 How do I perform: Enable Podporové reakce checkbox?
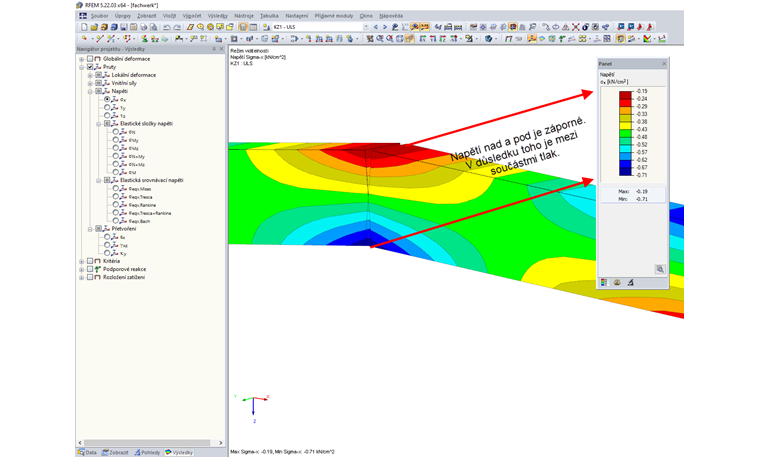click(x=90, y=269)
